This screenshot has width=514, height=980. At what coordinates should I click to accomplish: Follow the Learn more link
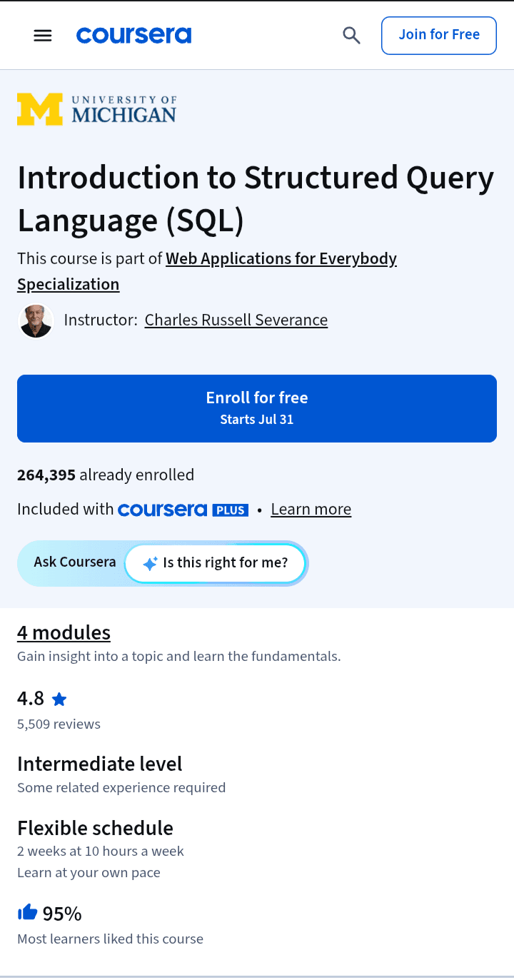tap(311, 509)
